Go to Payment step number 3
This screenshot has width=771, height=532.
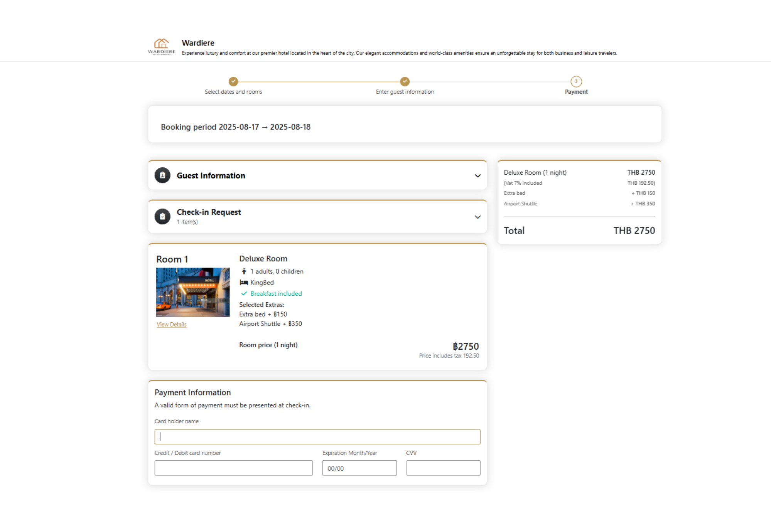tap(576, 81)
